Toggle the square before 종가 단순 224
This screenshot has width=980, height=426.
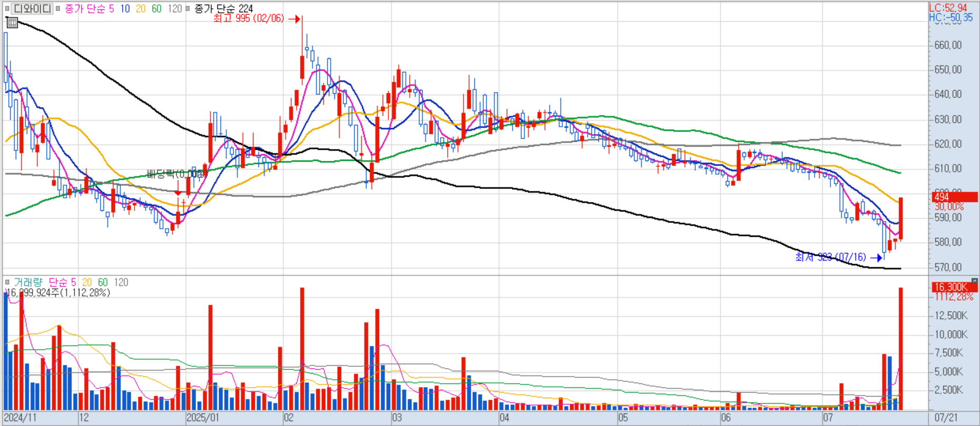click(188, 8)
